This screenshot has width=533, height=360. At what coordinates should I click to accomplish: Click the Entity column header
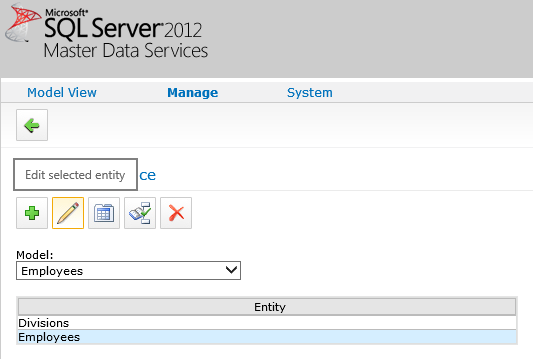click(x=267, y=307)
